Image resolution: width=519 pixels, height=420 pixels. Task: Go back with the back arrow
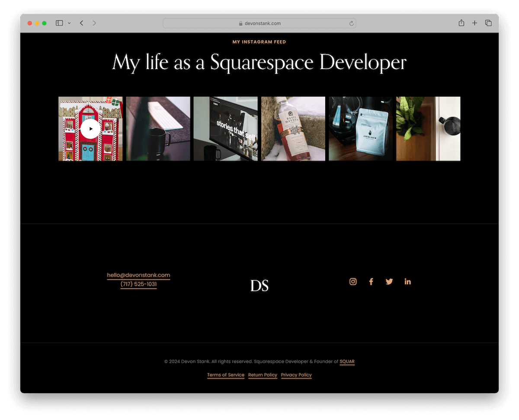pos(81,23)
